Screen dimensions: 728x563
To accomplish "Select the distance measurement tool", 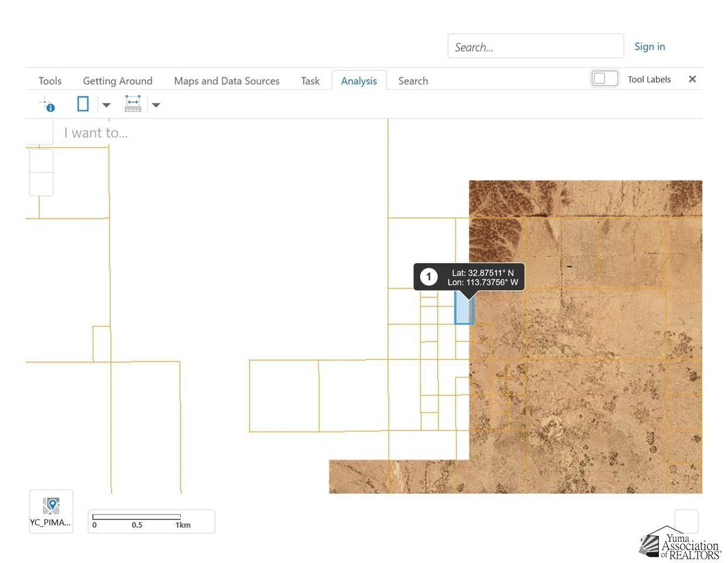I will 133,104.
